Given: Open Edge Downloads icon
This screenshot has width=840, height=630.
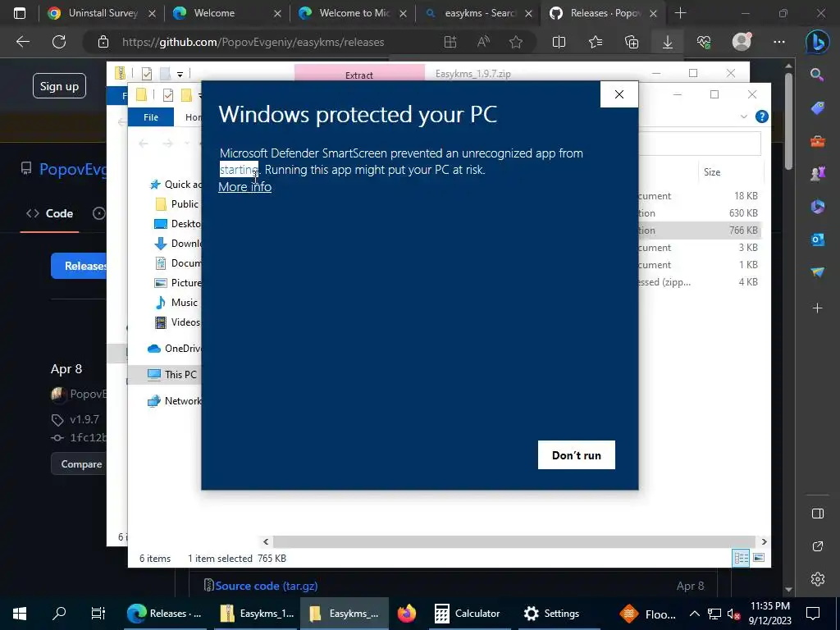Looking at the screenshot, I should [668, 42].
